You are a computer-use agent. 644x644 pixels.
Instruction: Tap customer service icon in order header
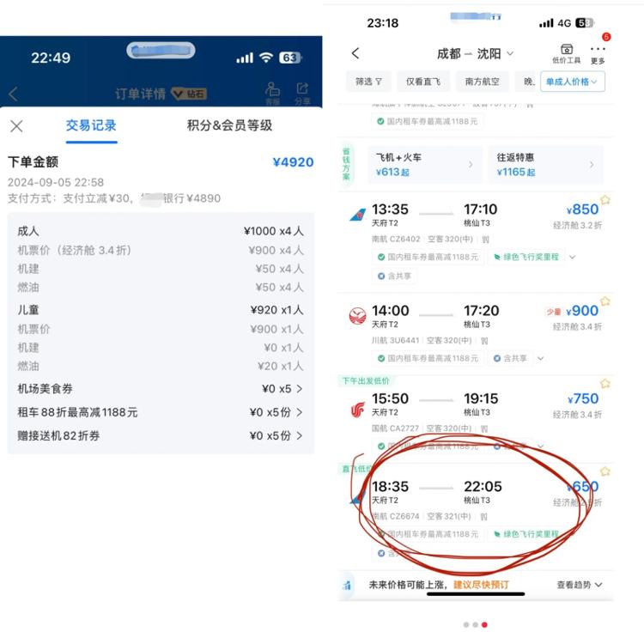(x=272, y=94)
